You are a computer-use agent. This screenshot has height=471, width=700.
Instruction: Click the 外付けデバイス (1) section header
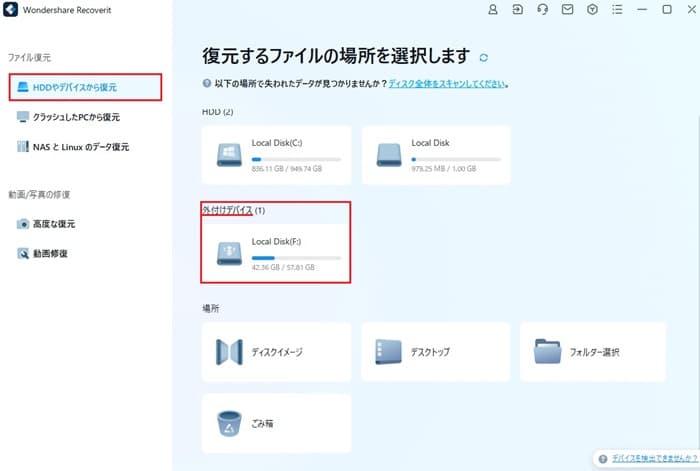[x=233, y=210]
